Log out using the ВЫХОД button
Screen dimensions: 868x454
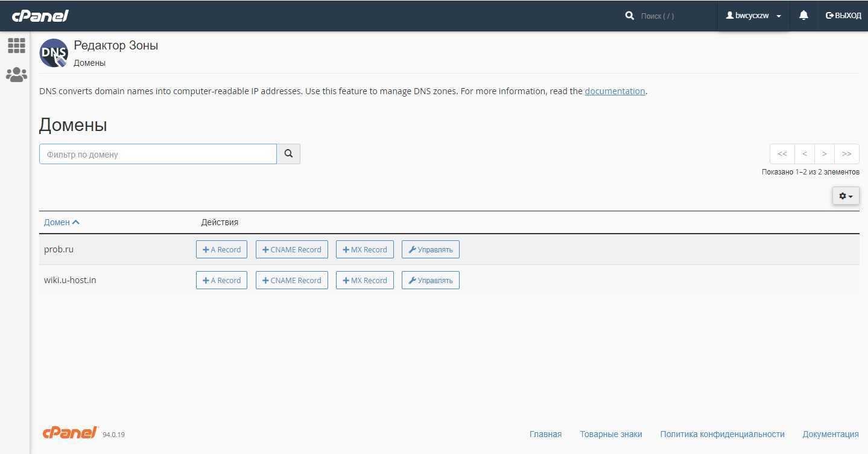tap(843, 16)
